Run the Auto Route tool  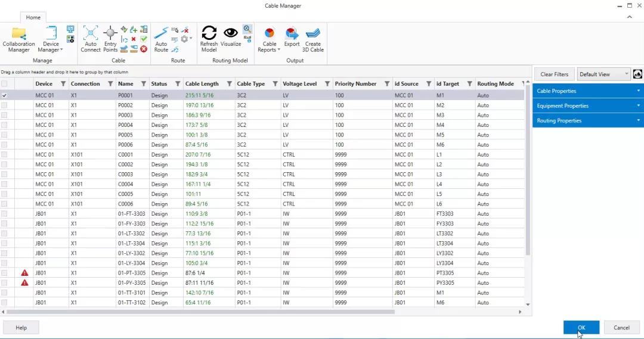[x=161, y=39]
